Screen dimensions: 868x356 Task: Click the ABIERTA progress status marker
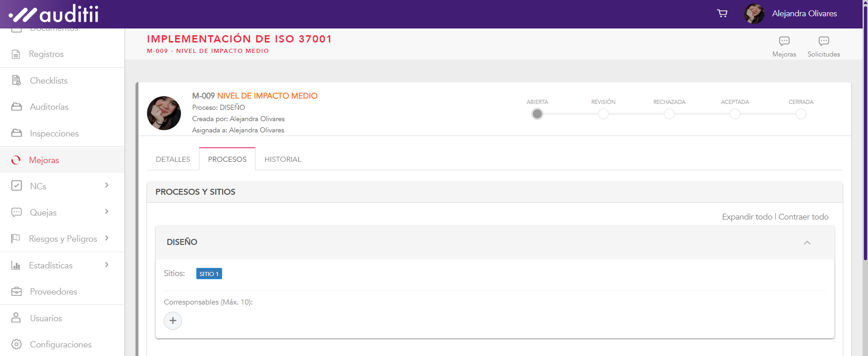click(x=537, y=114)
